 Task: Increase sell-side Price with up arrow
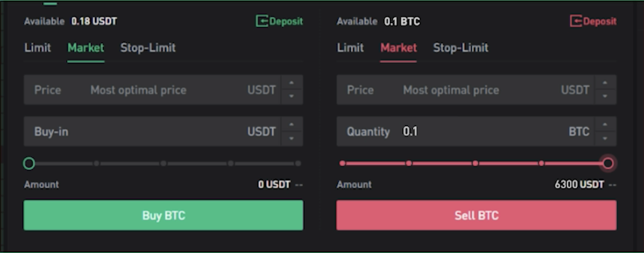[604, 83]
